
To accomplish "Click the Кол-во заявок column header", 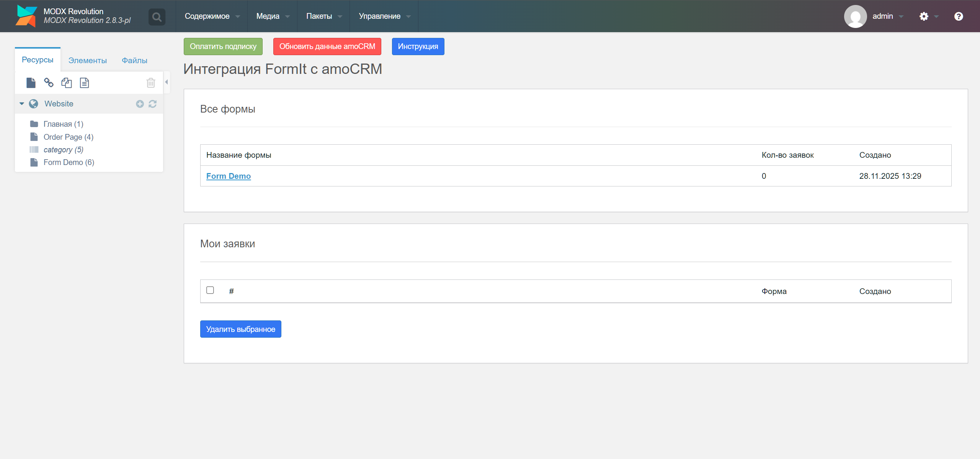I will click(788, 155).
